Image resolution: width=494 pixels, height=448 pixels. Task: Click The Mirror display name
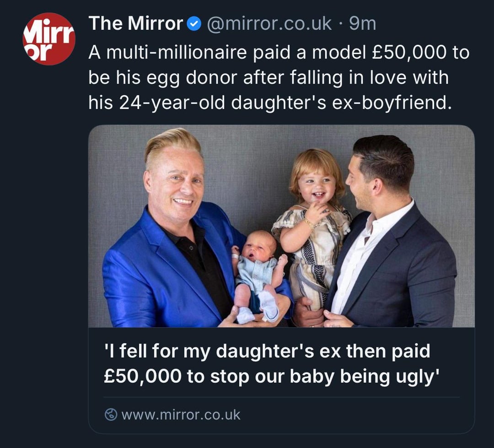pos(136,24)
